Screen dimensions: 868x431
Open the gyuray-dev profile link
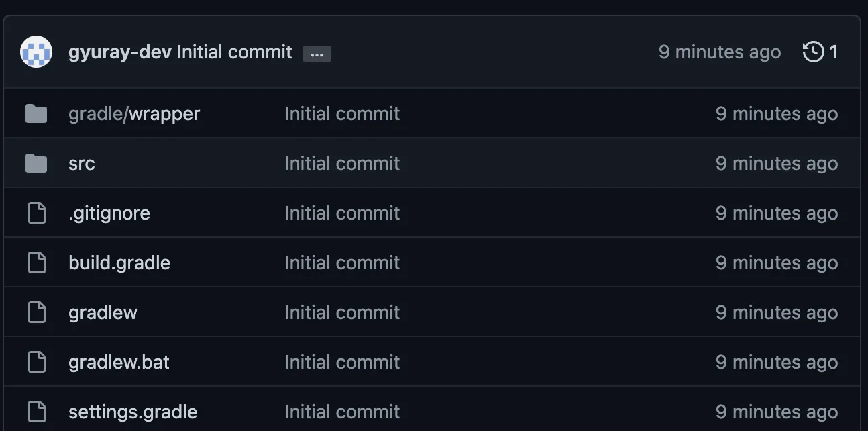120,52
